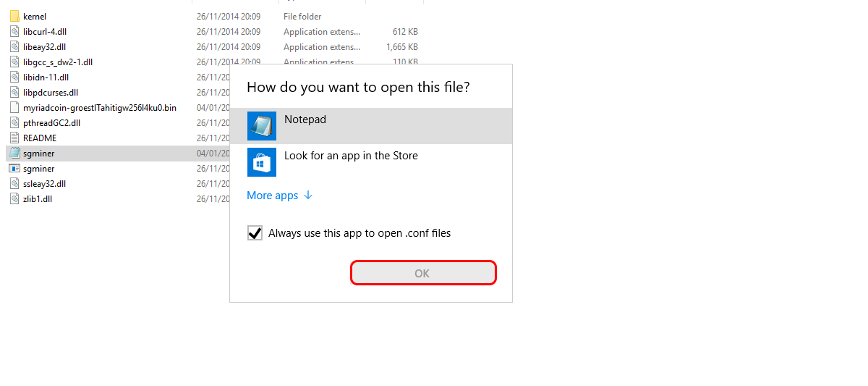Confirm with the OK button
868x386 pixels.
(x=423, y=273)
